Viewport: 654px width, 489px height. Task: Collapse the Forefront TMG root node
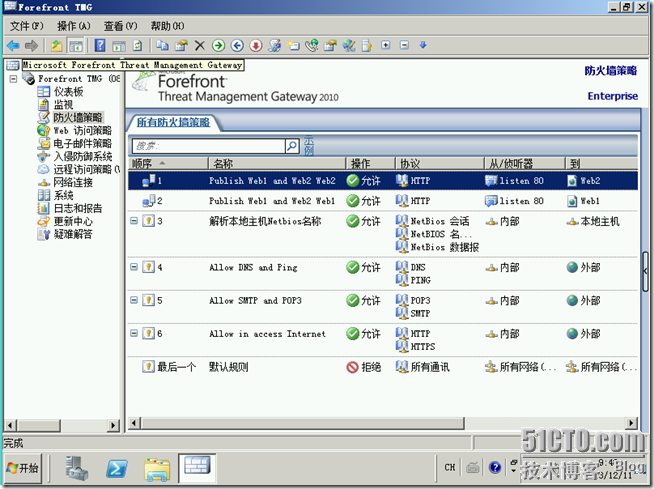(13, 78)
